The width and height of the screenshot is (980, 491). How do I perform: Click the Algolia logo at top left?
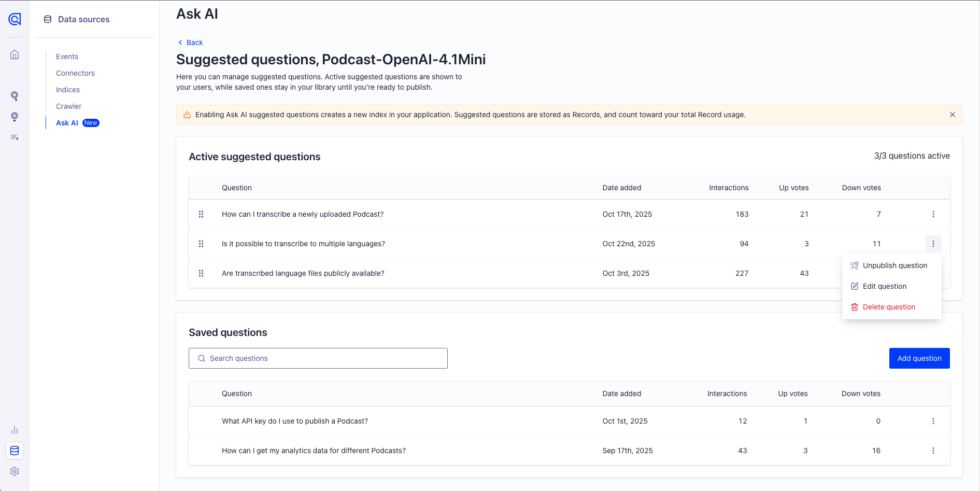pos(15,19)
